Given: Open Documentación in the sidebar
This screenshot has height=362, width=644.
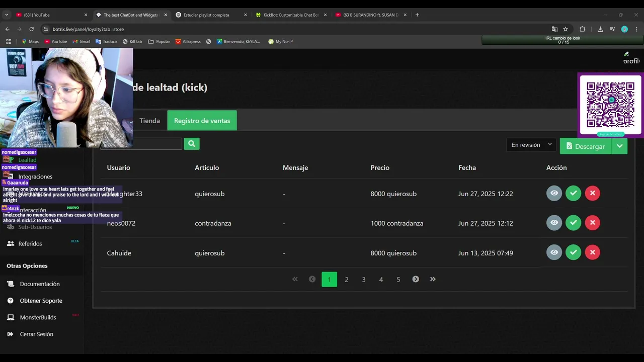Looking at the screenshot, I should point(40,284).
